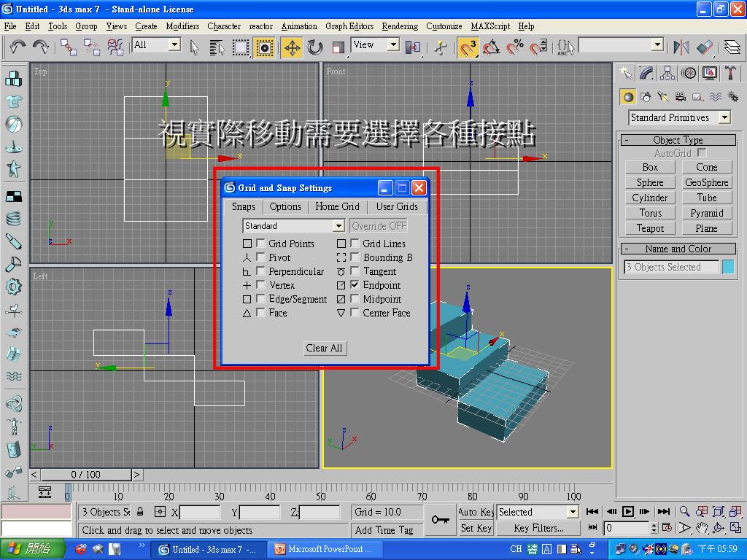Open the Utilities hammer panel tab
The width and height of the screenshot is (747, 560).
[x=730, y=73]
